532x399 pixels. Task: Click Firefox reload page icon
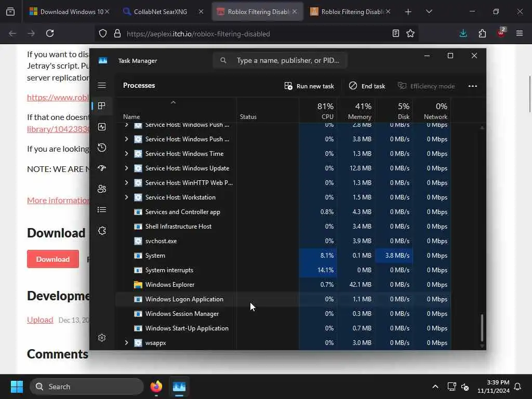(x=50, y=33)
